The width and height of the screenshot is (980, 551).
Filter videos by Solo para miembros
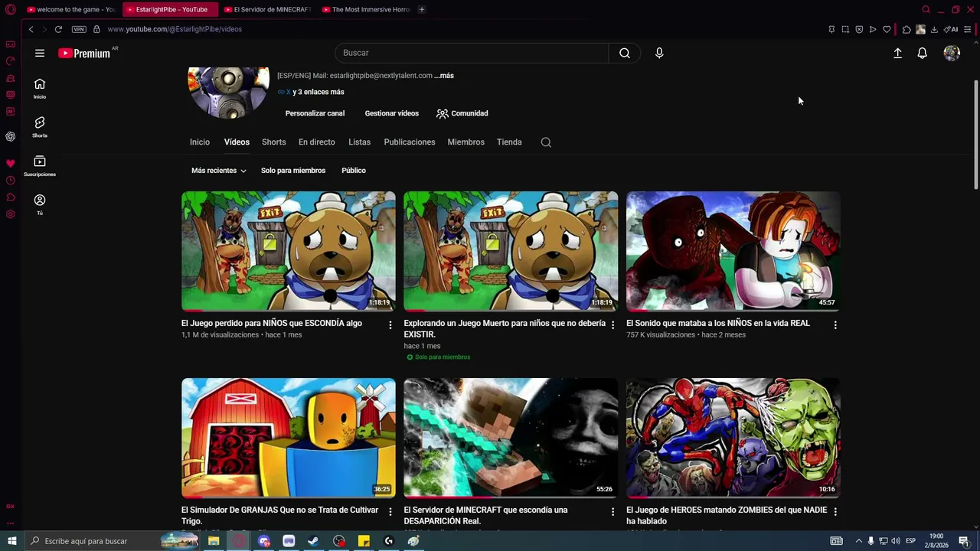point(293,171)
